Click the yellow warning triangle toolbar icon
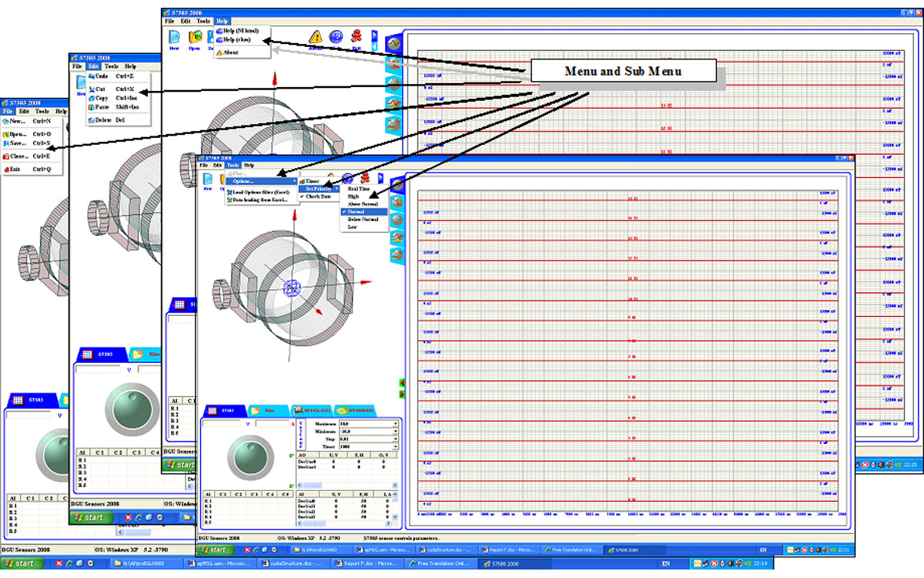This screenshot has height=578, width=924. [316, 37]
